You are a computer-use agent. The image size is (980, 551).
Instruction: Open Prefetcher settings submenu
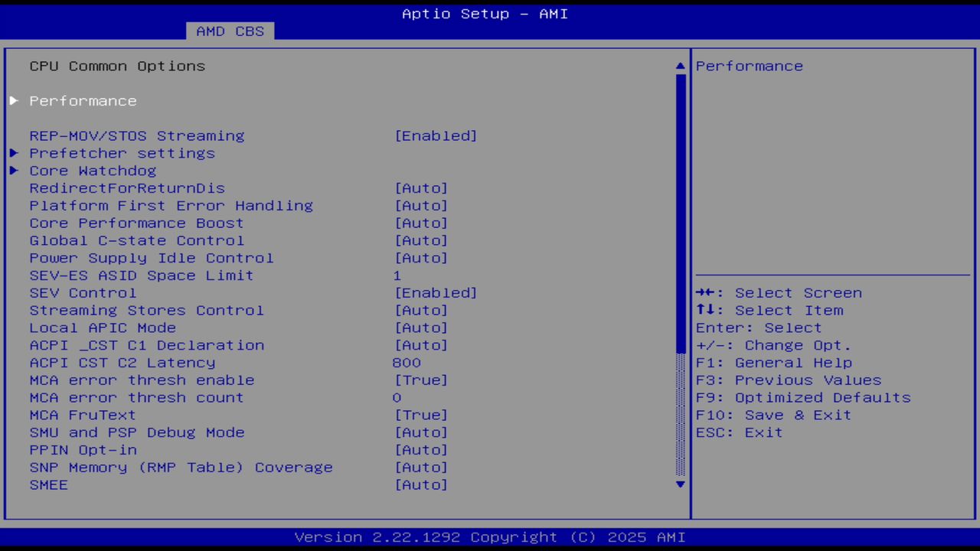pos(122,153)
